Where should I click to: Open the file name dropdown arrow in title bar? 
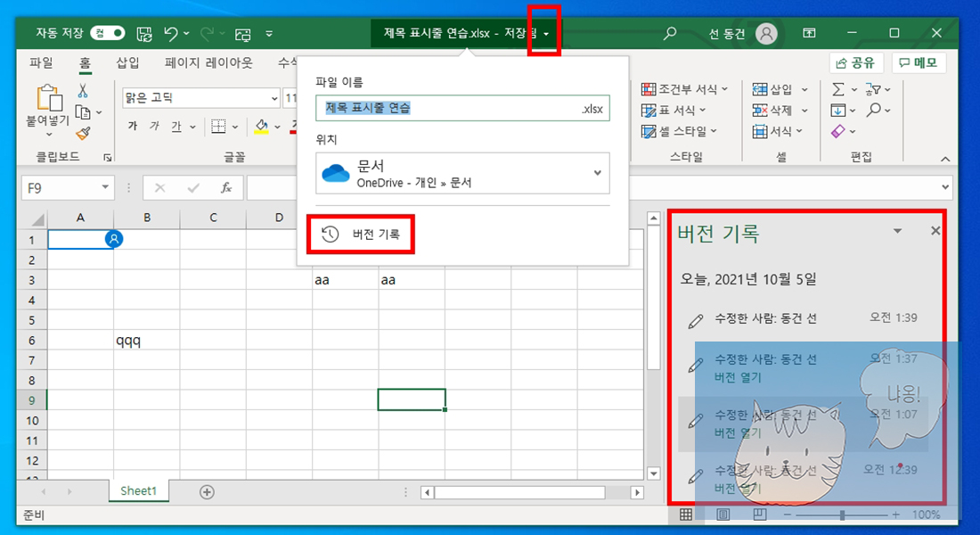point(545,34)
